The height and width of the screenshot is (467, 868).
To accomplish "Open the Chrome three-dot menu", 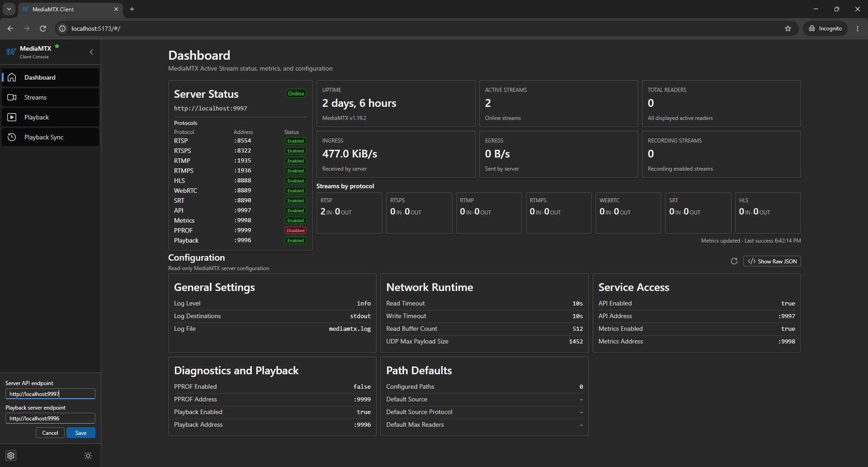I will pyautogui.click(x=858, y=29).
